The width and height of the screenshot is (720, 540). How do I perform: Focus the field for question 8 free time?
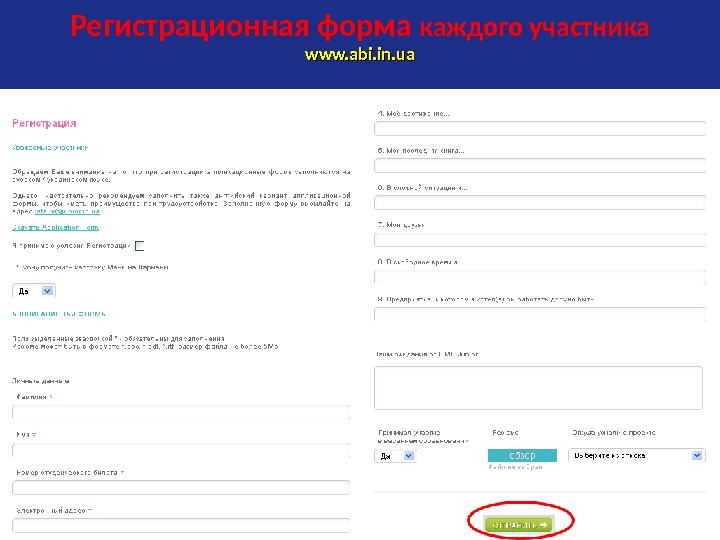pyautogui.click(x=540, y=277)
